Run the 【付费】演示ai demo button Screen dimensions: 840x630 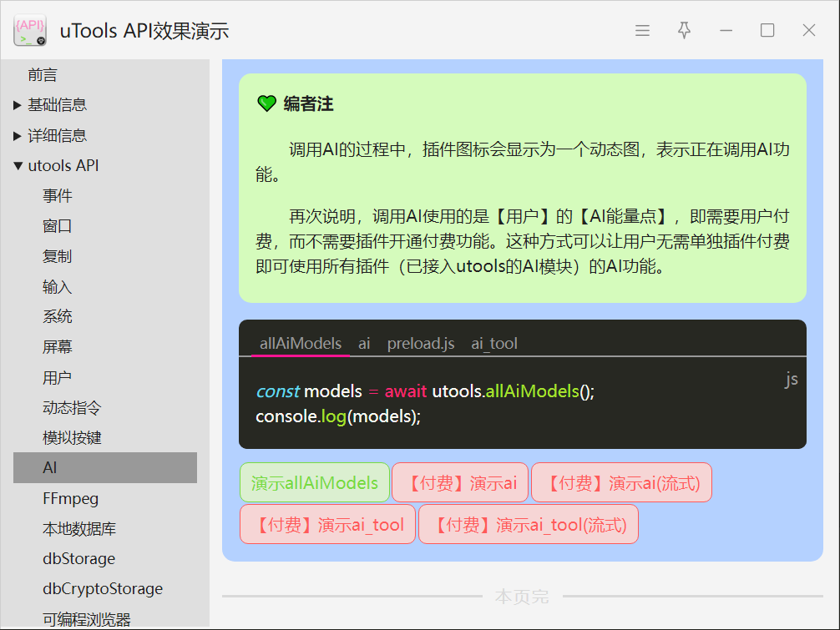pyautogui.click(x=460, y=482)
